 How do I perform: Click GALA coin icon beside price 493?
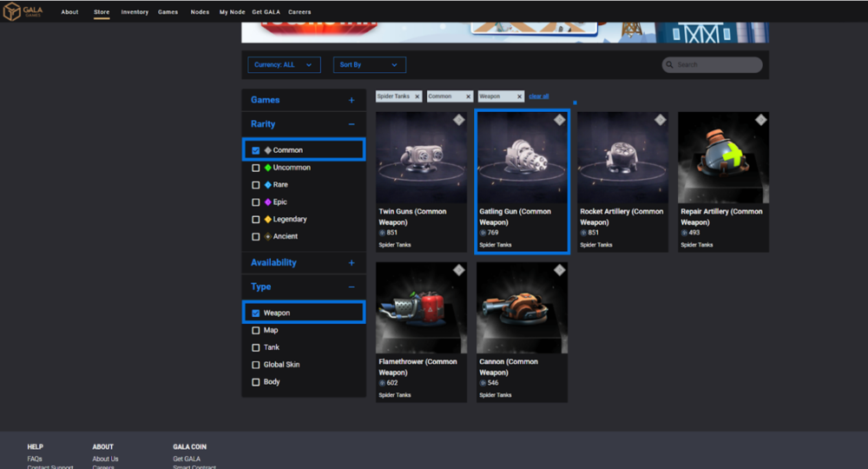684,233
